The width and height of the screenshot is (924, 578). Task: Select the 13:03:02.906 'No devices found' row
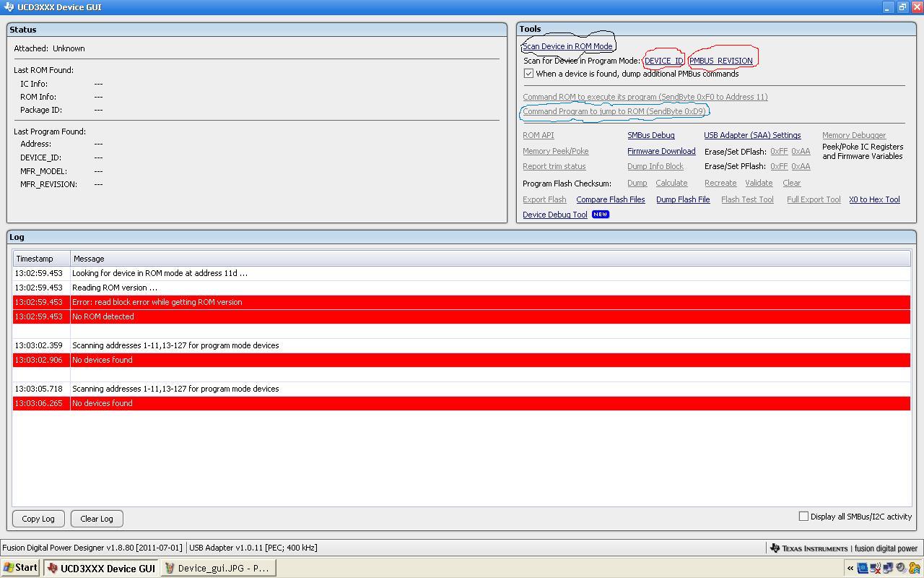461,360
